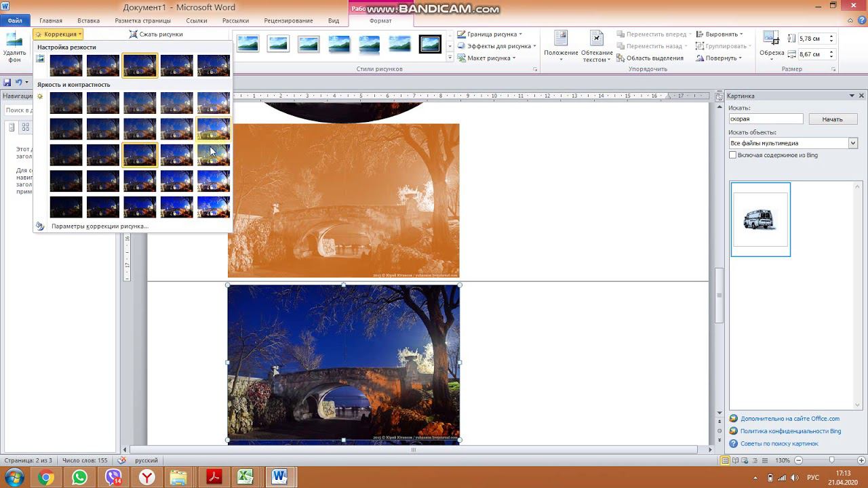
Task: Open Все файлы мультимедиа combo box
Action: tap(793, 143)
